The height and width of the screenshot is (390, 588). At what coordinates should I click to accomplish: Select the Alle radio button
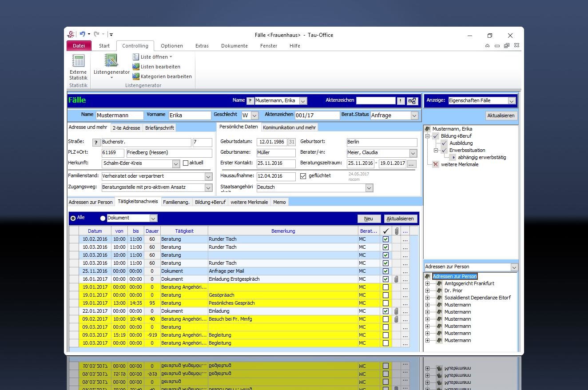(73, 218)
